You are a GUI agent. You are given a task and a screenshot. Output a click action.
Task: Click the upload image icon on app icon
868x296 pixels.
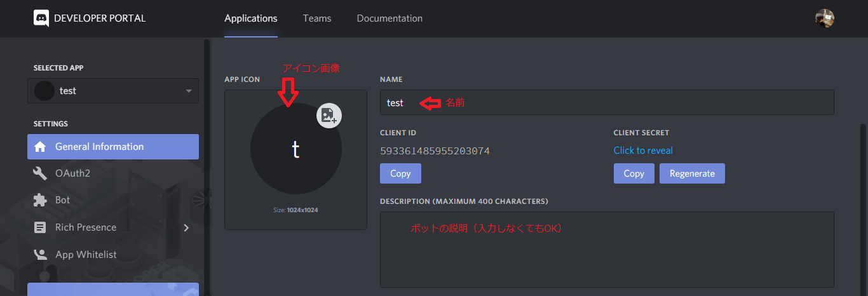[329, 115]
